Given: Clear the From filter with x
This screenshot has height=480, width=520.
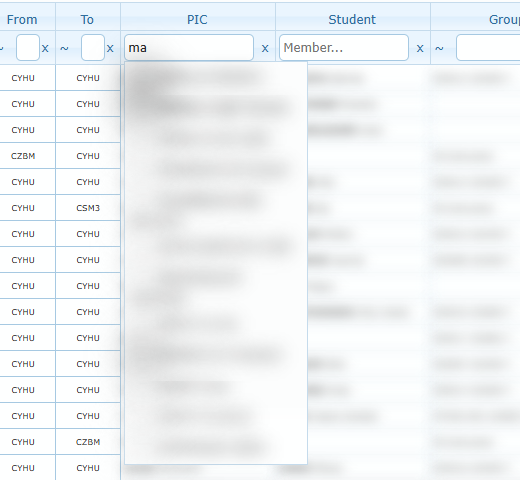Looking at the screenshot, I should pos(45,48).
